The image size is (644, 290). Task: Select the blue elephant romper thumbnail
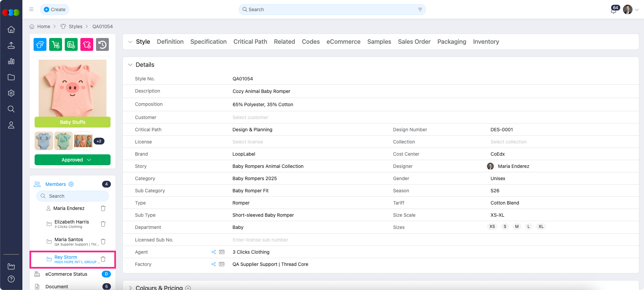tap(44, 141)
